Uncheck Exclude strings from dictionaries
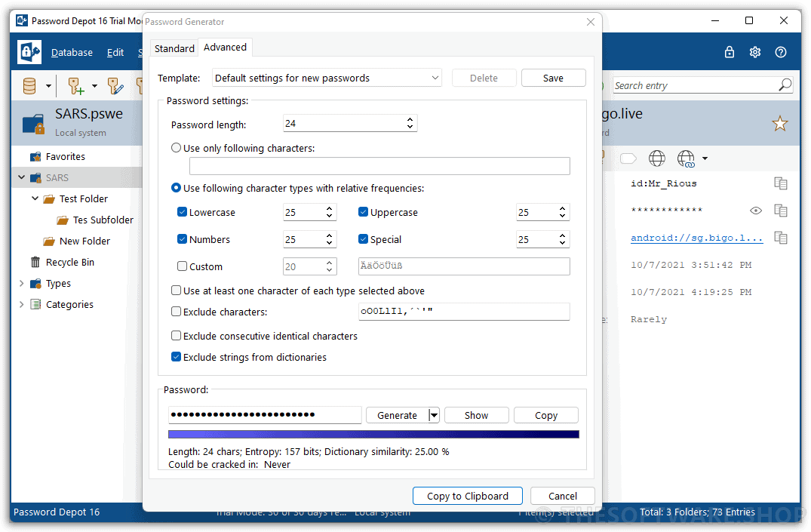The height and width of the screenshot is (532, 811). 176,357
